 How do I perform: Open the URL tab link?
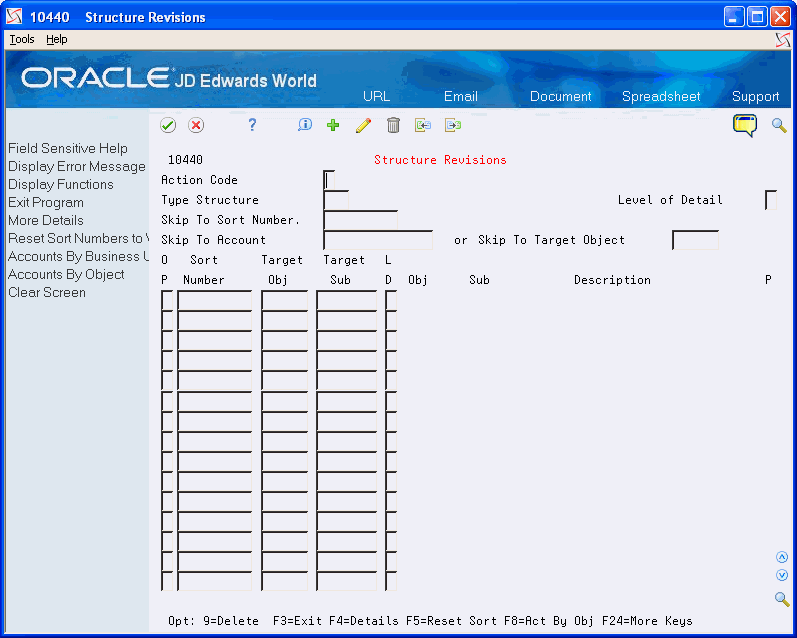point(376,96)
